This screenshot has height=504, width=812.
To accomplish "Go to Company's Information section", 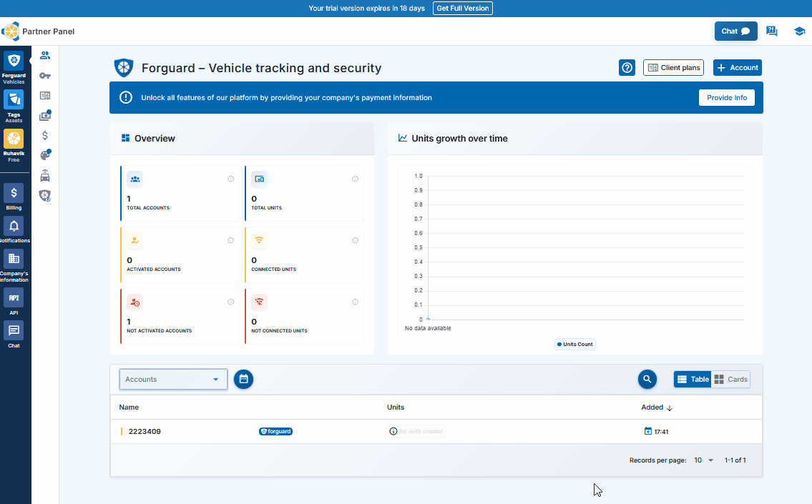I will tap(14, 259).
